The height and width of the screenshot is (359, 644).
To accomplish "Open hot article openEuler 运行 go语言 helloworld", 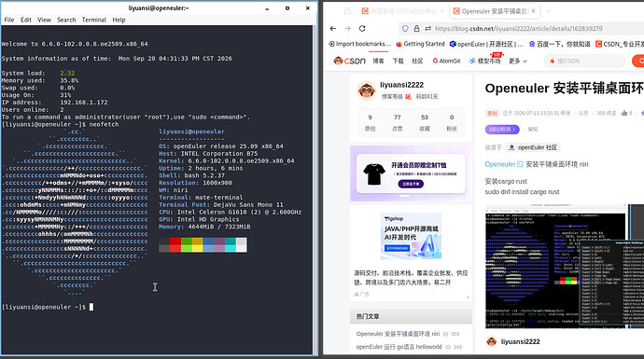I will pos(399,347).
